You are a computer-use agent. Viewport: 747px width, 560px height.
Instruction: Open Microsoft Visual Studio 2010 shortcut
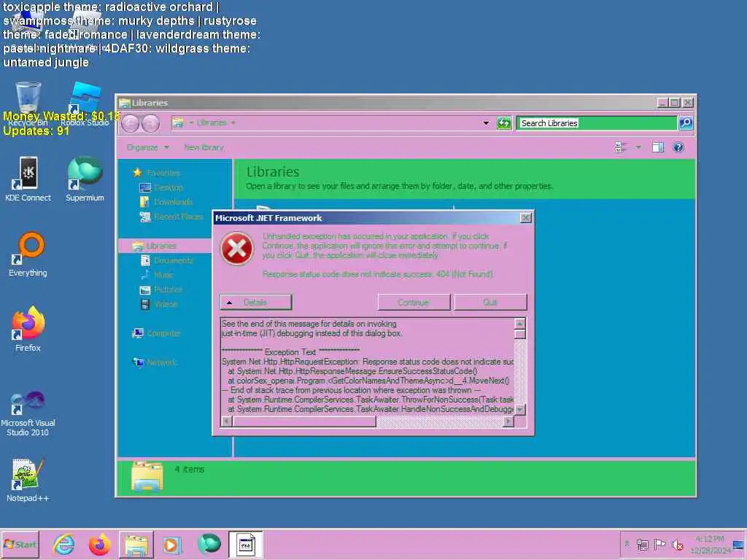[x=28, y=413]
